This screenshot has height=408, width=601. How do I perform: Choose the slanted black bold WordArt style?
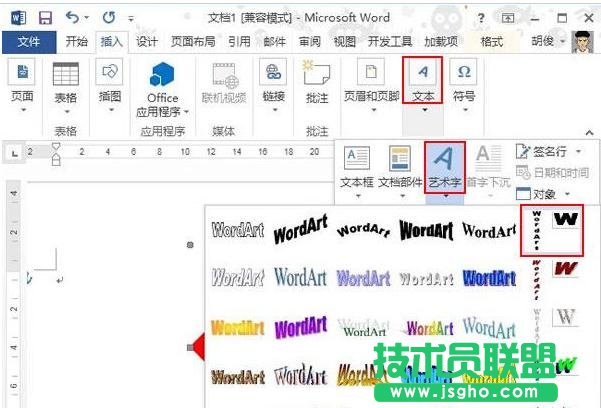[x=300, y=229]
